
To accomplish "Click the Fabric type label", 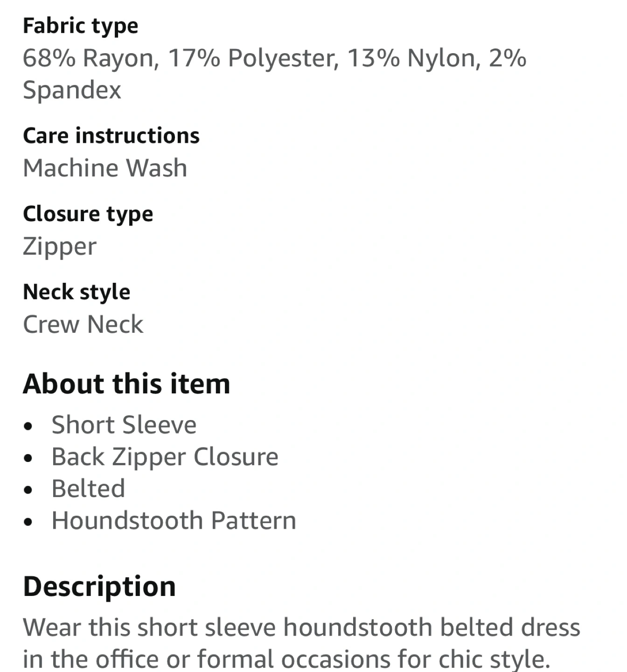I will pyautogui.click(x=80, y=26).
